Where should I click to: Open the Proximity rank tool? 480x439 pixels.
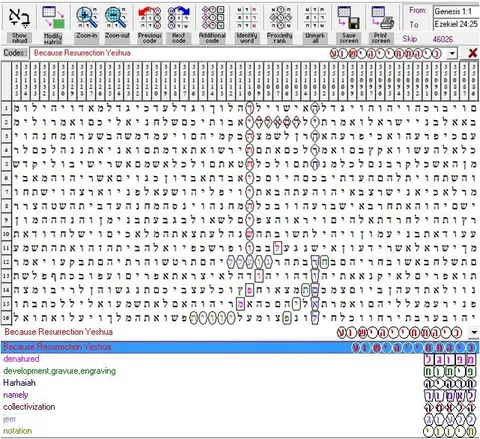[x=280, y=17]
